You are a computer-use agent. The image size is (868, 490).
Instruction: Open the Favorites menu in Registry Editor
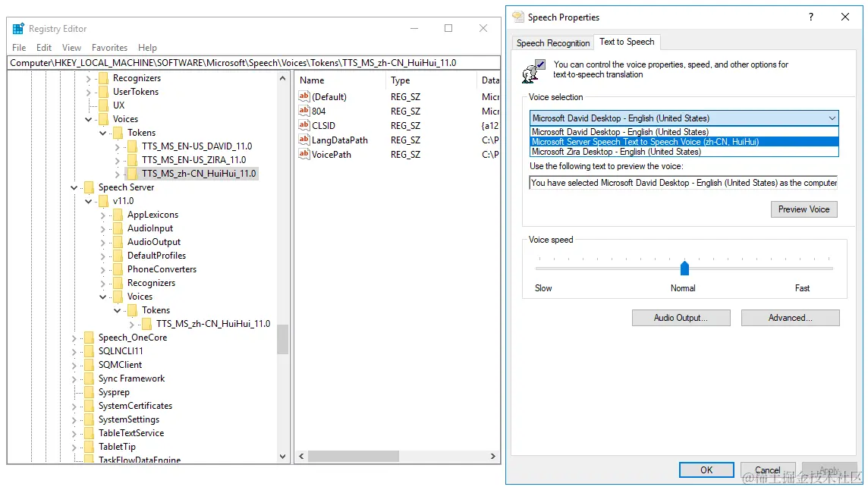point(109,48)
